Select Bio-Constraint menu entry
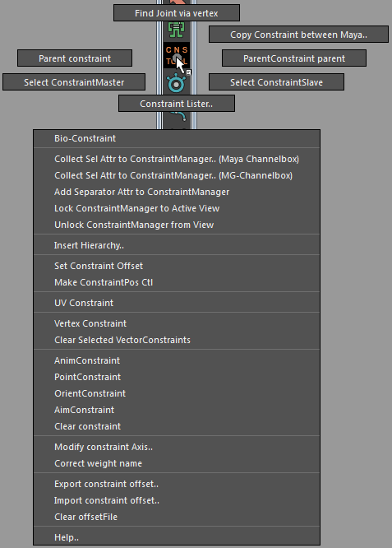The image size is (392, 548). (x=177, y=138)
